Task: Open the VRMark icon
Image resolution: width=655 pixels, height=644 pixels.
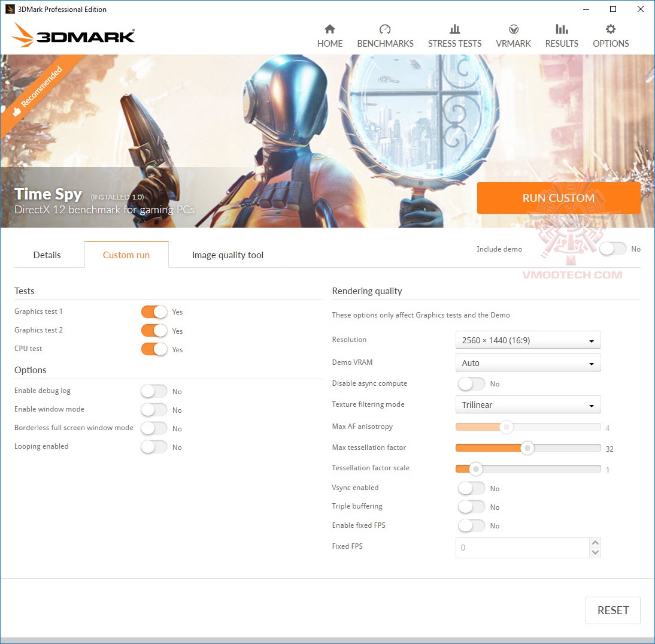Action: coord(513,29)
